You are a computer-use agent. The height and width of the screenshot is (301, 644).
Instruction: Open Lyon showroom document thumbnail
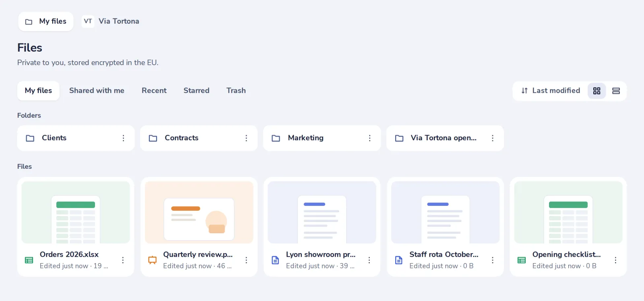coord(322,212)
